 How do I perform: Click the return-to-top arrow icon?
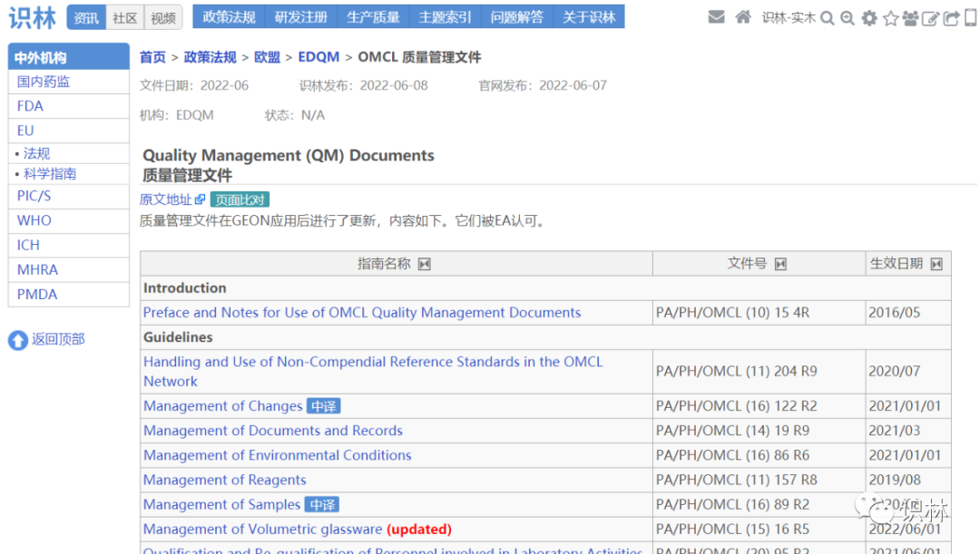pyautogui.click(x=17, y=340)
